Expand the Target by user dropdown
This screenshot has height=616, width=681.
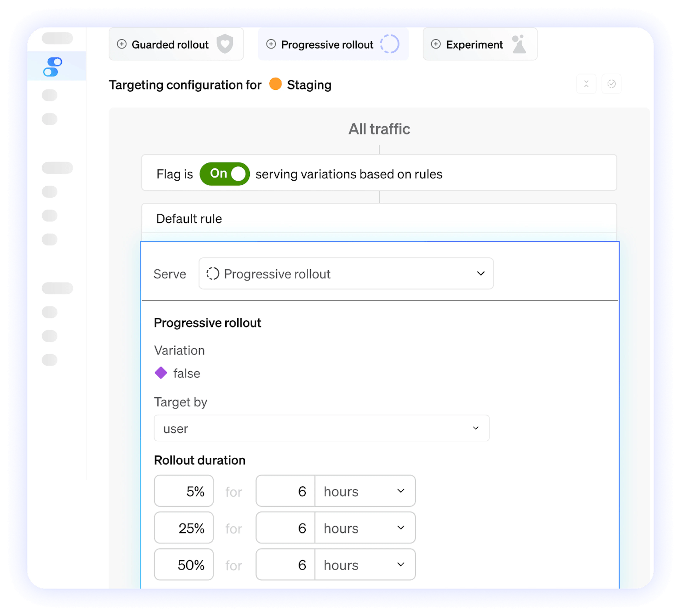(x=321, y=428)
